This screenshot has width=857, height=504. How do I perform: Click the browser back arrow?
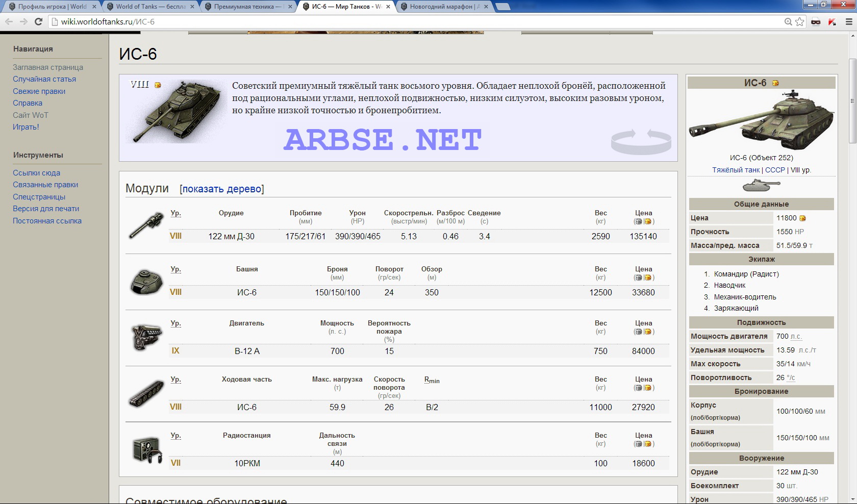point(9,21)
